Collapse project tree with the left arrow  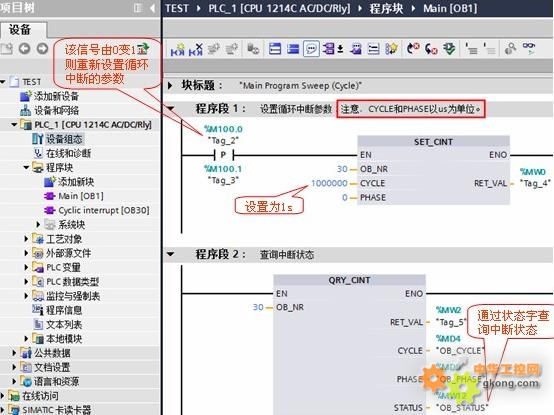(153, 8)
